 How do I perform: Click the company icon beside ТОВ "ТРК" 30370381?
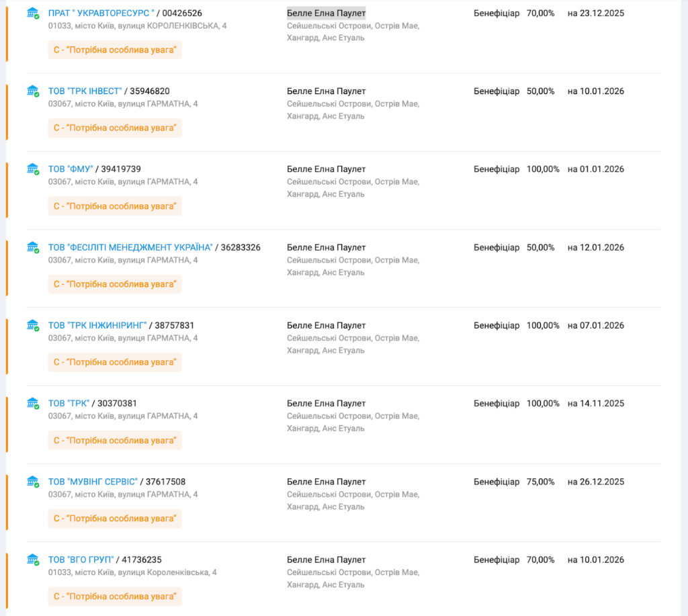(33, 404)
